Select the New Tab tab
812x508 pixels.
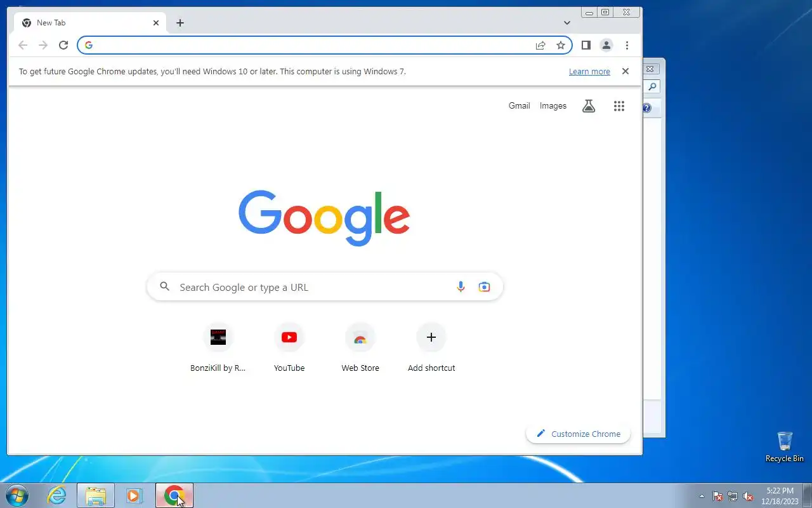coord(91,23)
